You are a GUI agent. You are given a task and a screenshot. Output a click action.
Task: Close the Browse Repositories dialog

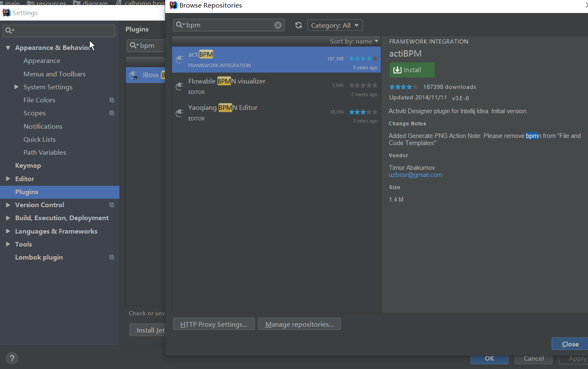(570, 344)
